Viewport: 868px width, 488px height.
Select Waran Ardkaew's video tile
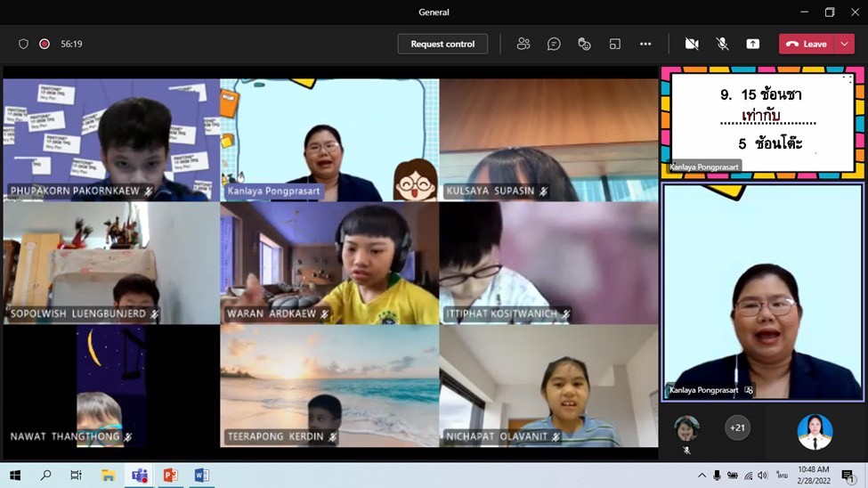(x=329, y=263)
